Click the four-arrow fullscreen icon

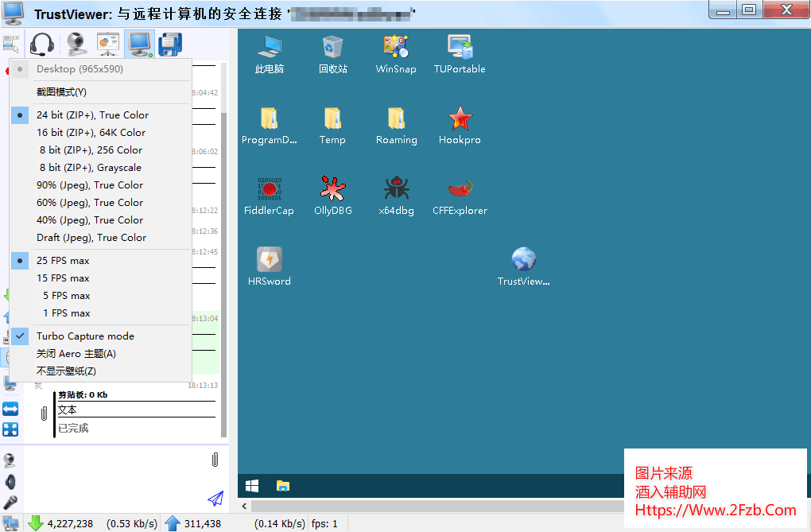click(10, 429)
